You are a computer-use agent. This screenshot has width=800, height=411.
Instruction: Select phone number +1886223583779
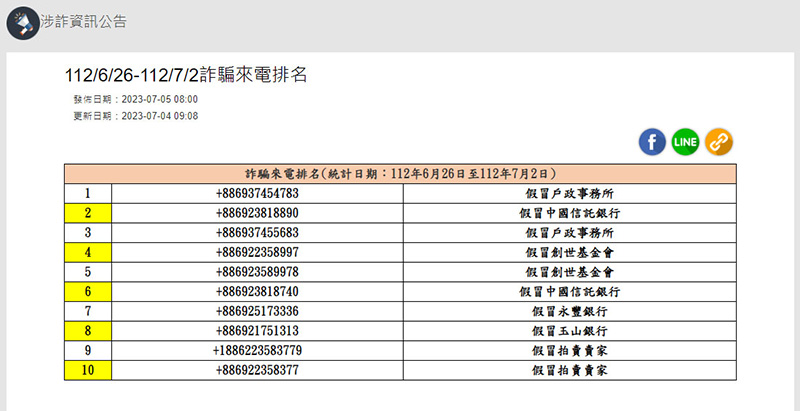tap(257, 351)
